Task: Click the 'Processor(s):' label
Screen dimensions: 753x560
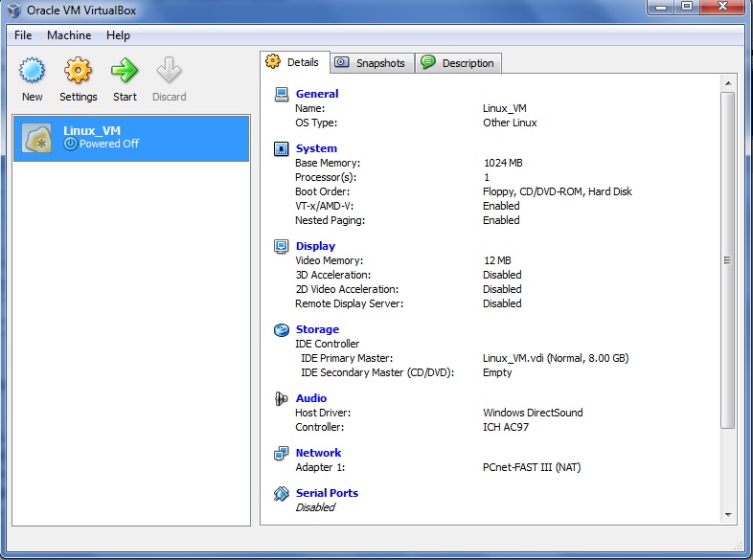Action: click(326, 177)
